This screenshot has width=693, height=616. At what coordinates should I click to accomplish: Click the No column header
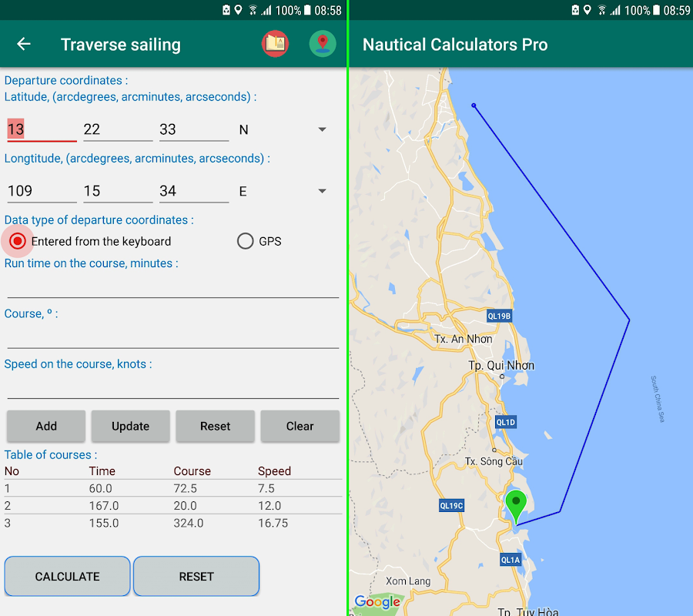coord(12,471)
